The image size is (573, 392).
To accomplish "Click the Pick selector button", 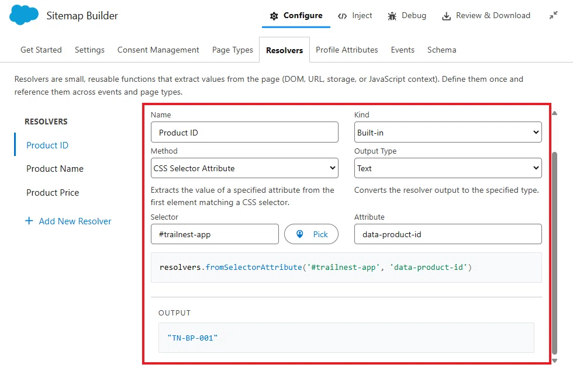I will [x=311, y=234].
